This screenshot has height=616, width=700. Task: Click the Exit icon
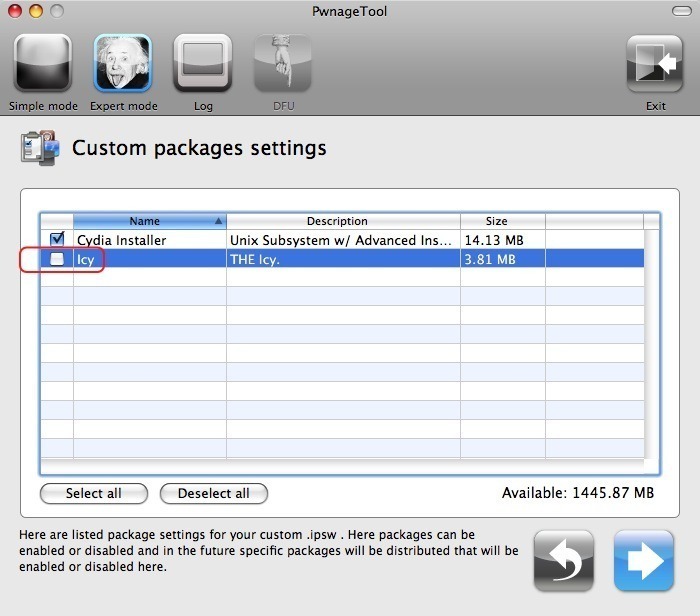point(654,64)
